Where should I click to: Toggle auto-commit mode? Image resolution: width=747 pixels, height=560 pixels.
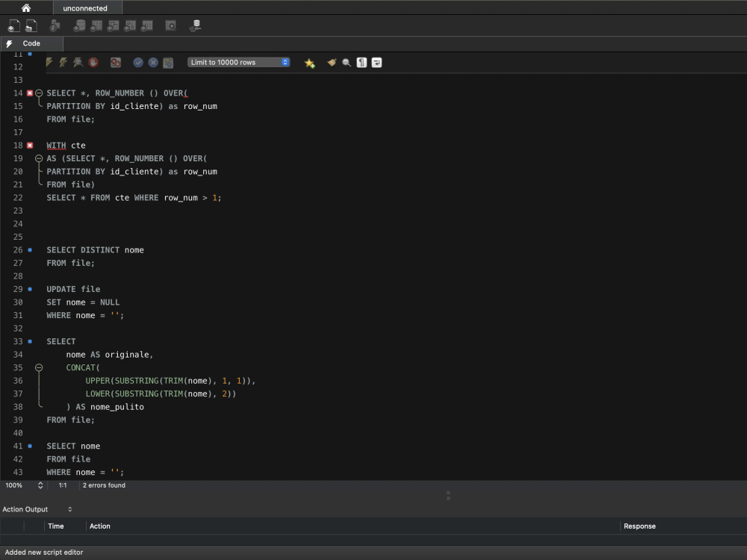pyautogui.click(x=168, y=63)
